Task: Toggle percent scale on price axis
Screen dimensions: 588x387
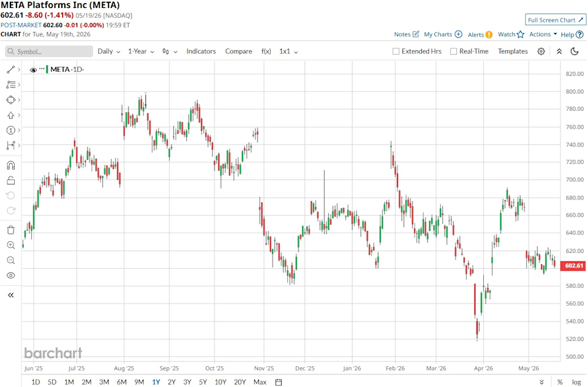Action: (559, 382)
